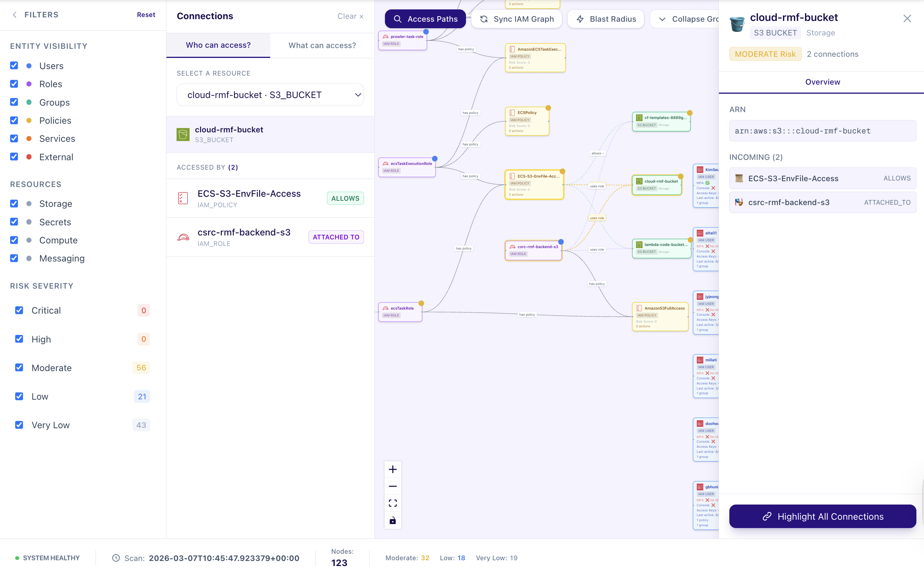Select the lambda-code-bucket graph node

tap(661, 248)
